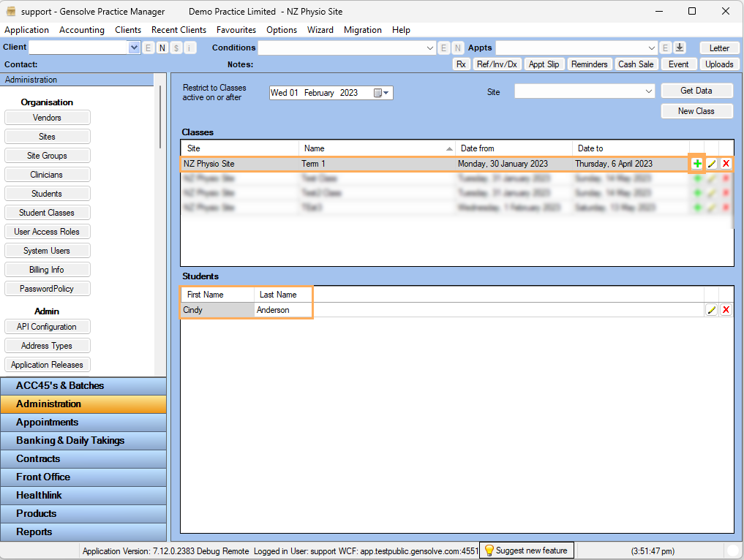Edit student Cindy Anderson with pencil icon
Viewport: 744px width, 560px height.
point(711,310)
